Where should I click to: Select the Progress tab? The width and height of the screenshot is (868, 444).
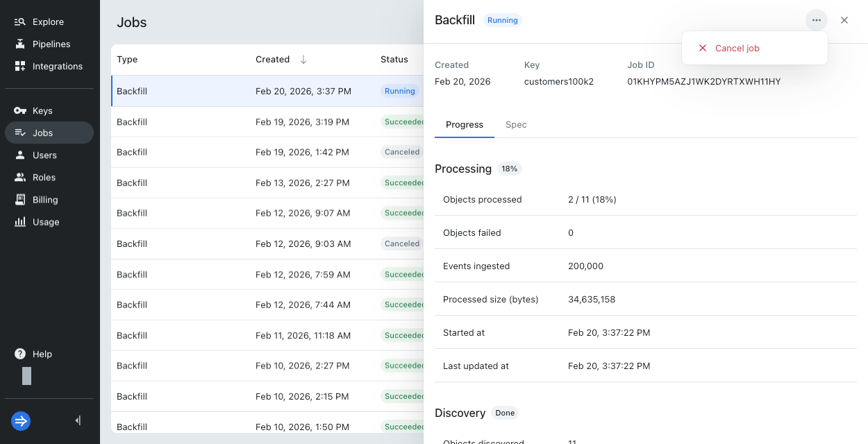[464, 125]
